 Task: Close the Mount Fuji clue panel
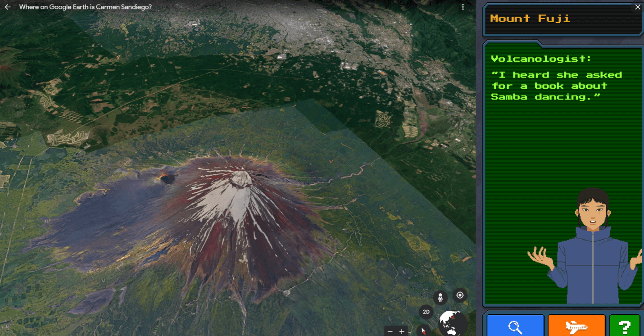638,7
